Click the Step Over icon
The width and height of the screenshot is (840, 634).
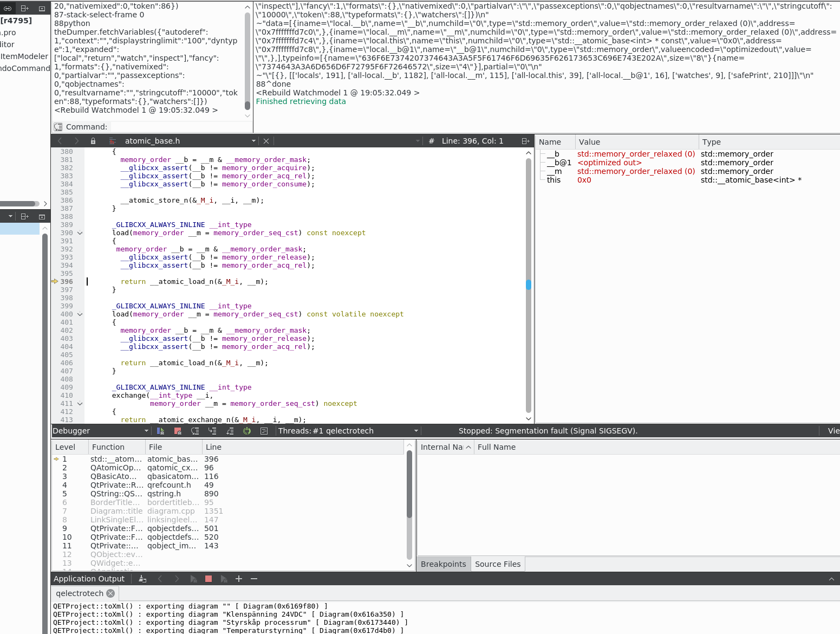pos(195,431)
